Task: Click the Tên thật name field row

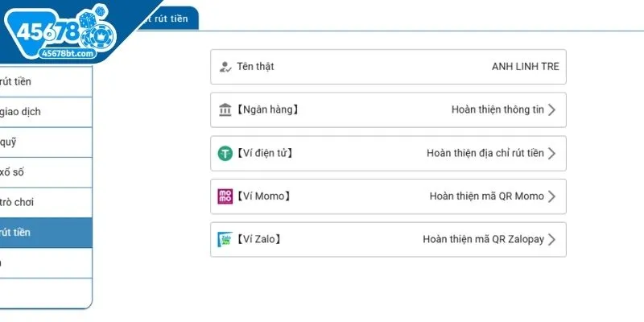Action: pos(388,67)
